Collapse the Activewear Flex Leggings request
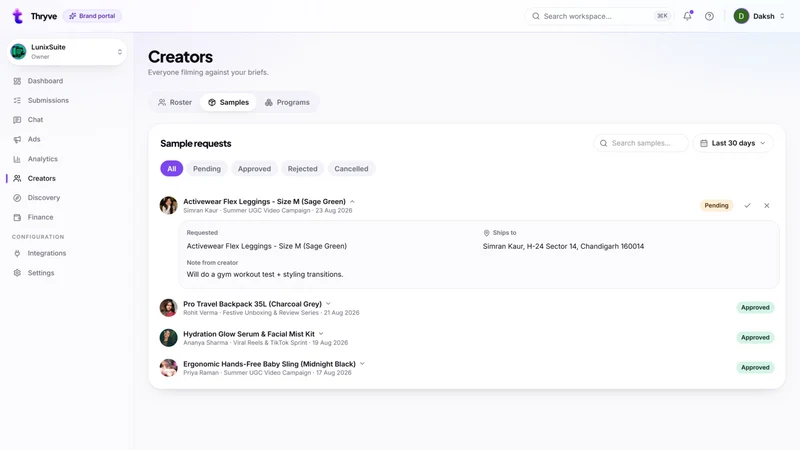Viewport: 800px width, 450px height. click(352, 202)
